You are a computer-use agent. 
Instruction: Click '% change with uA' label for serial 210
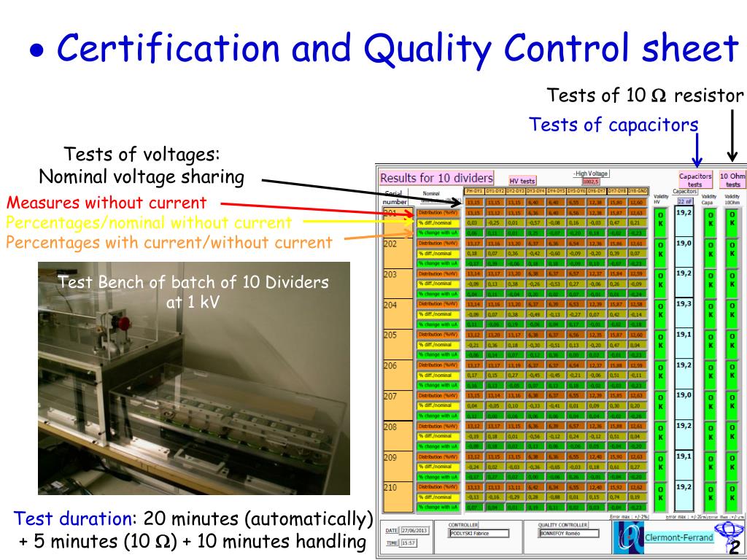tap(438, 507)
